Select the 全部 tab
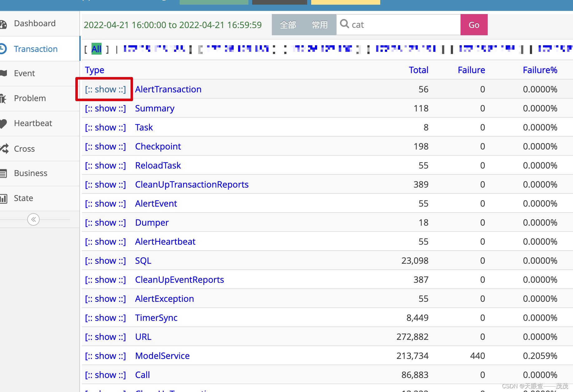 (x=288, y=25)
